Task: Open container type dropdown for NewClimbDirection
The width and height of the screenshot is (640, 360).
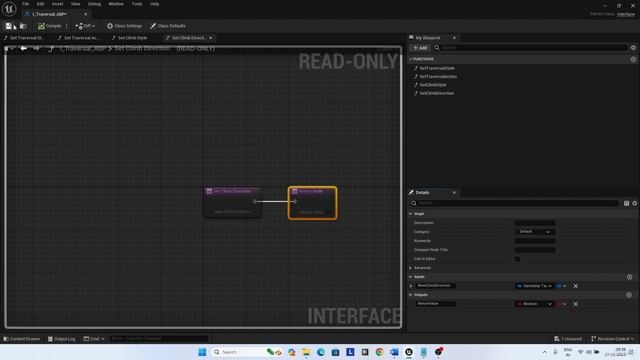Action: [562, 286]
